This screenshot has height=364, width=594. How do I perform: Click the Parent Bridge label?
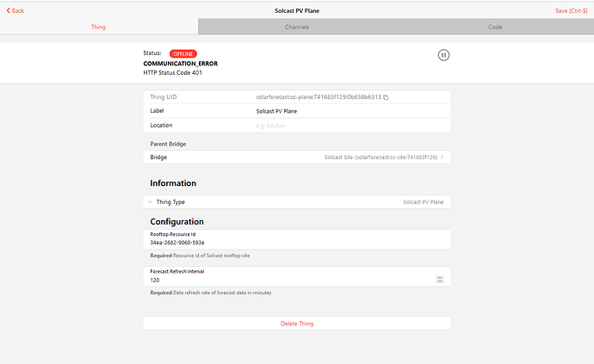coord(168,144)
